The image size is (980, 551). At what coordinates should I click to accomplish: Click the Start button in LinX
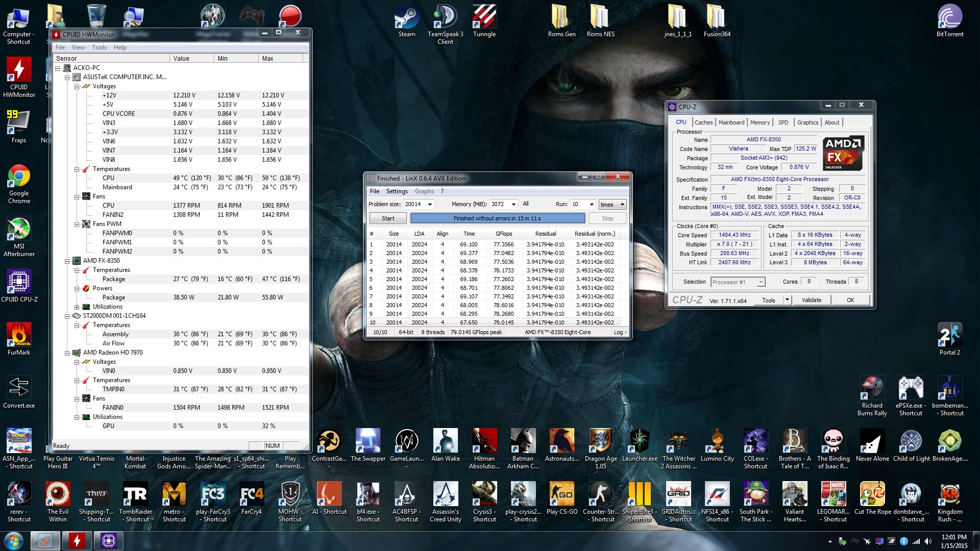coord(388,218)
